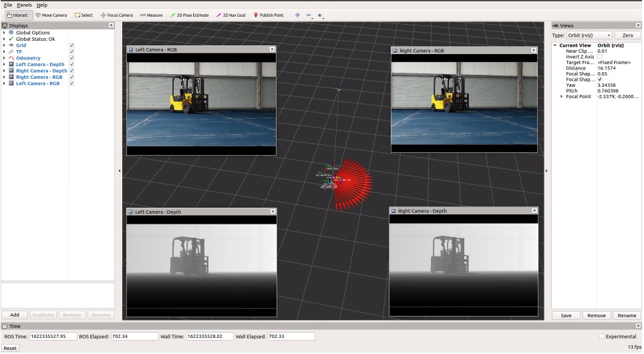Pick the 2D Nav Goal tool

pyautogui.click(x=231, y=15)
